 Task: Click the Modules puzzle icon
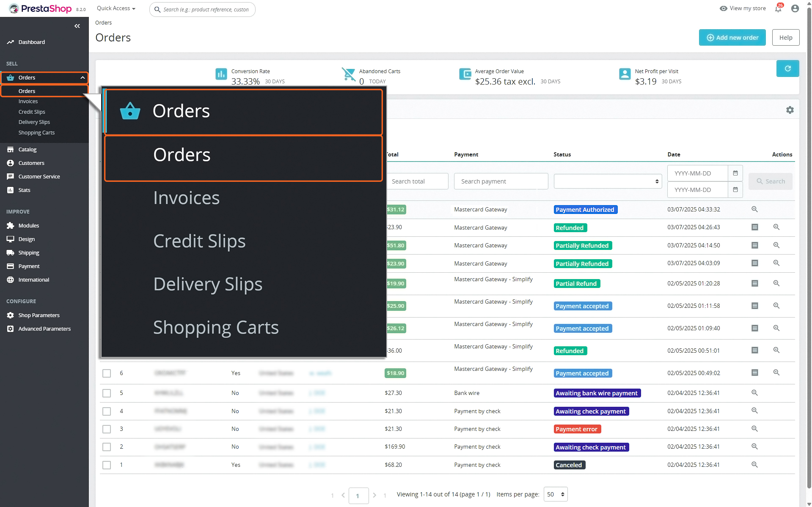pyautogui.click(x=10, y=226)
